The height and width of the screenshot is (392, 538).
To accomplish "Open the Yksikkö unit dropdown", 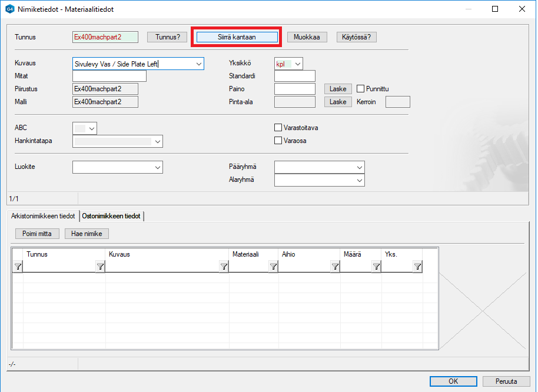I will coord(297,64).
